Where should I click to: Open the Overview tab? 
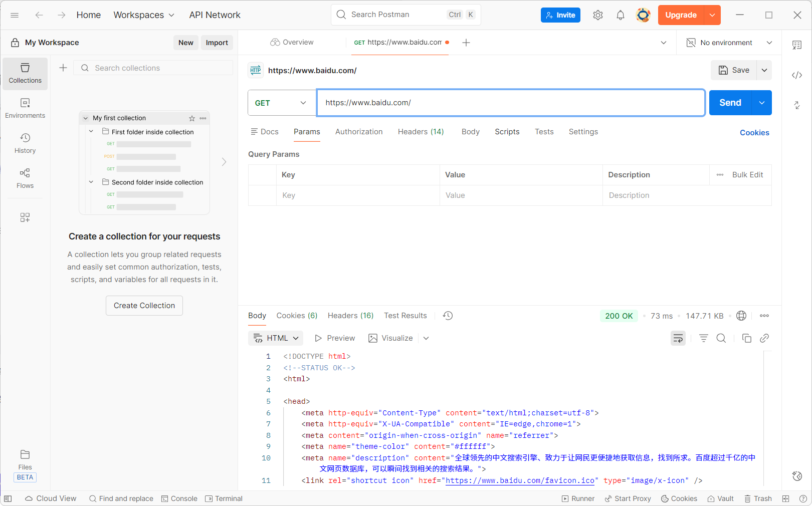coord(292,43)
